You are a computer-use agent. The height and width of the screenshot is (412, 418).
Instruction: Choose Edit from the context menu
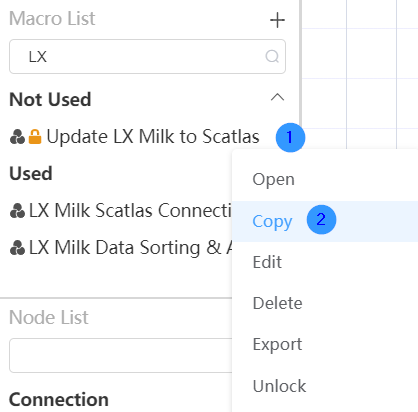pyautogui.click(x=267, y=262)
